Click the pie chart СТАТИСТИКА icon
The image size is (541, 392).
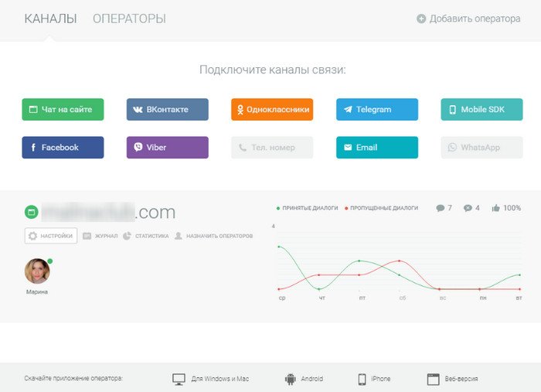127,236
